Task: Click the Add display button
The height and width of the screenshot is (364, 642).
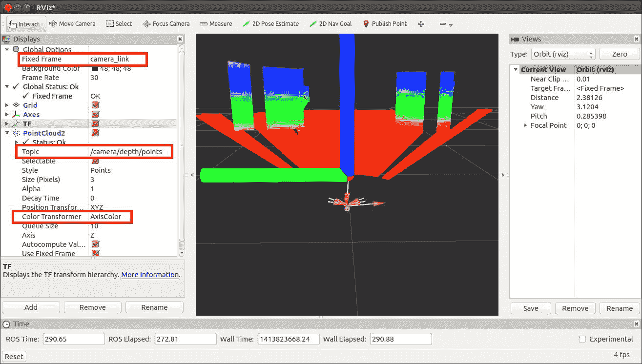Action: click(x=31, y=307)
